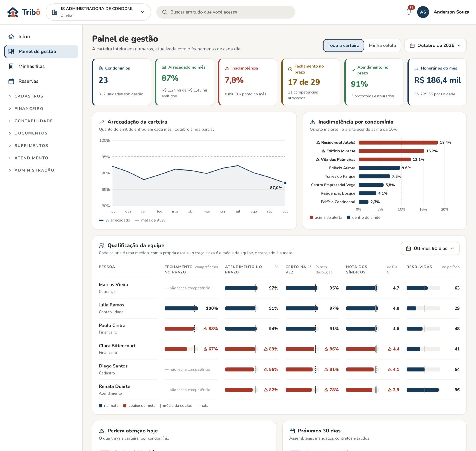Open the Outubro de 2026 month dropdown

point(435,45)
